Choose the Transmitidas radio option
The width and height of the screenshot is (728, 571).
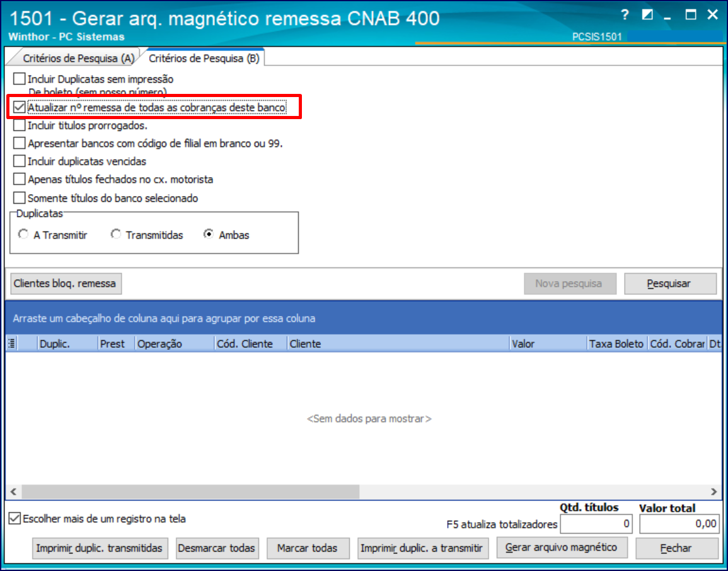(115, 234)
